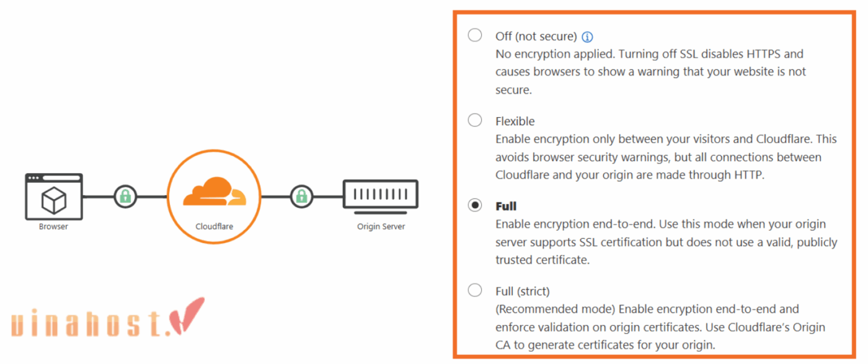
Task: Select the Full (strict) SSL mode
Action: [x=474, y=290]
